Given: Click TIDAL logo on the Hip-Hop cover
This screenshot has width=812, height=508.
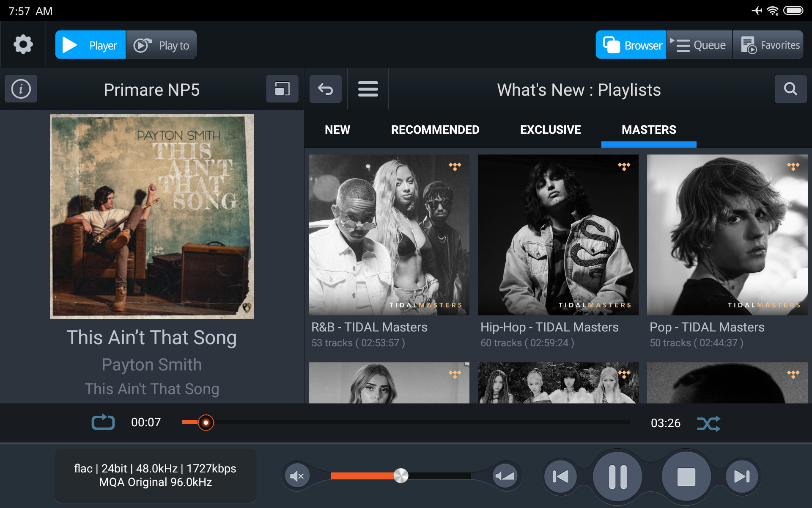Looking at the screenshot, I should pos(624,166).
